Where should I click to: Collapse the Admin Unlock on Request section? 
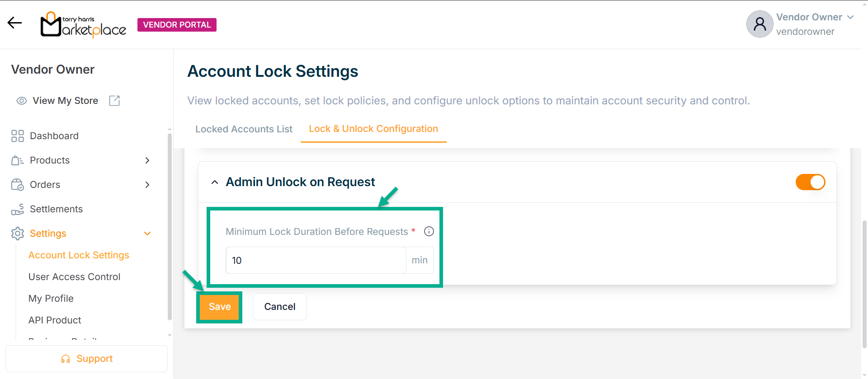click(215, 182)
